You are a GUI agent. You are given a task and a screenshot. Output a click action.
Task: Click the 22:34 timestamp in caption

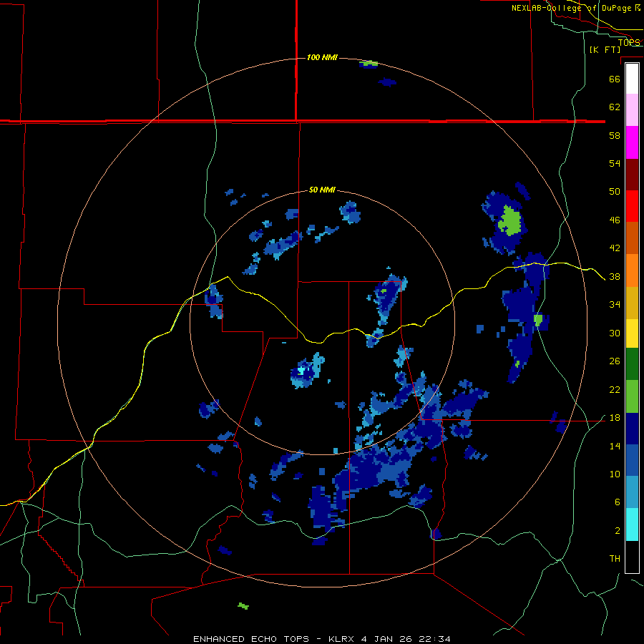coord(435,639)
